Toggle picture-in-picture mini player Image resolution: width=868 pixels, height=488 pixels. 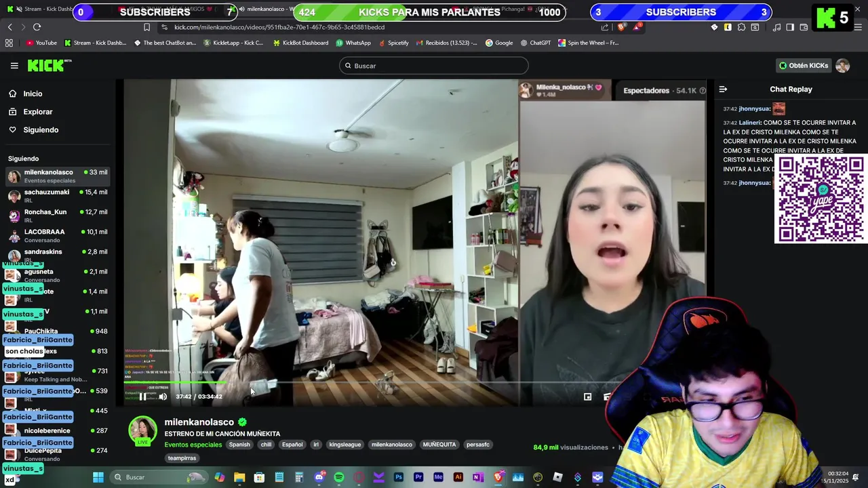587,396
